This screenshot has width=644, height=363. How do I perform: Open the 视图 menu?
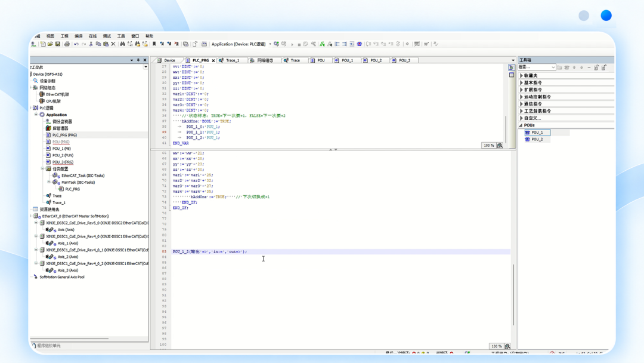click(x=50, y=36)
